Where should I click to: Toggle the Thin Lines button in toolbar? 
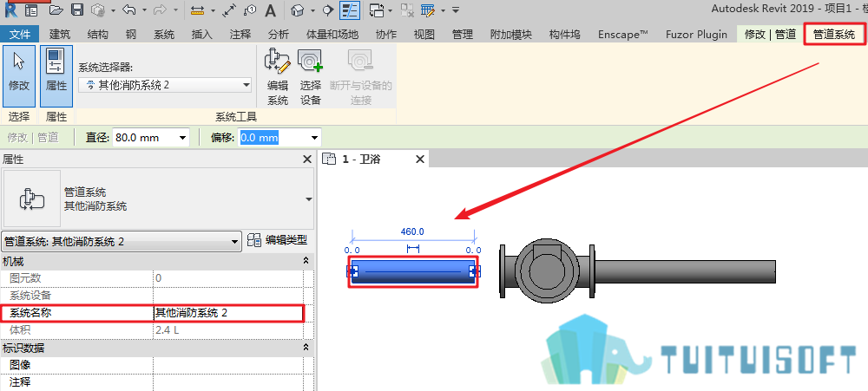click(349, 10)
